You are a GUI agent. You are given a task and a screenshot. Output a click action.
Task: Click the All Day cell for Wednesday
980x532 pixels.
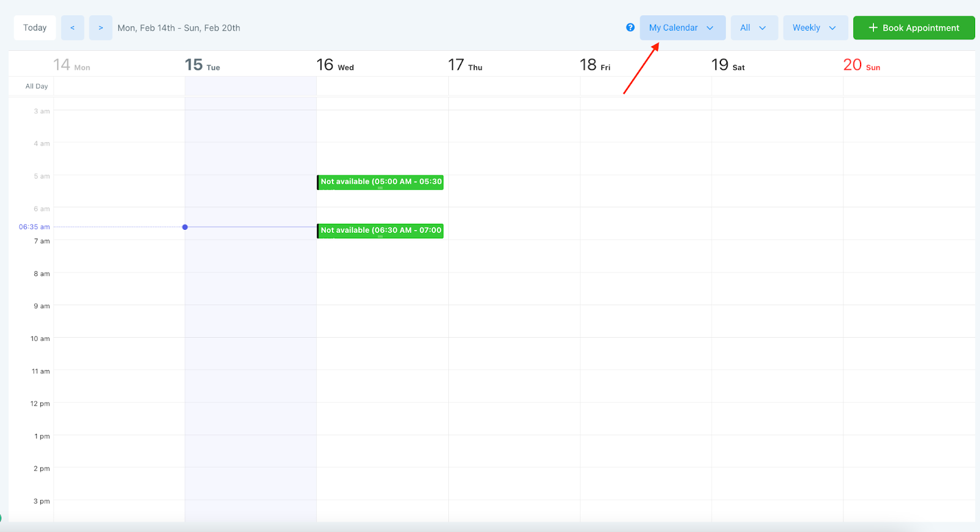382,86
